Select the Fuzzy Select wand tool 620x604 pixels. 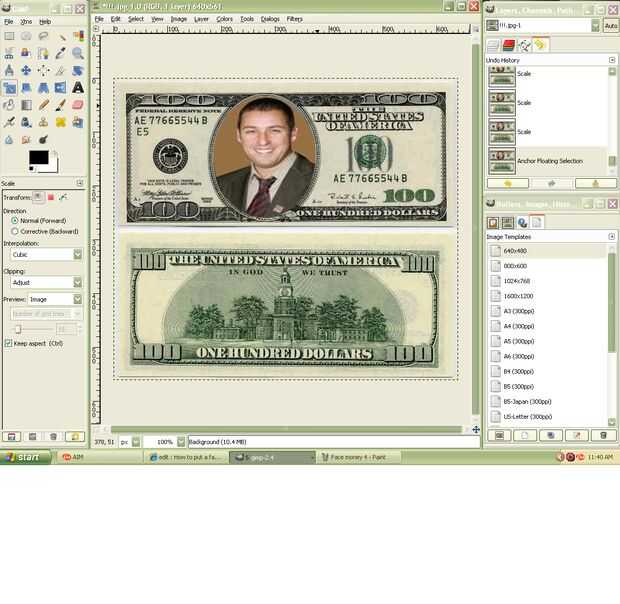coord(60,36)
